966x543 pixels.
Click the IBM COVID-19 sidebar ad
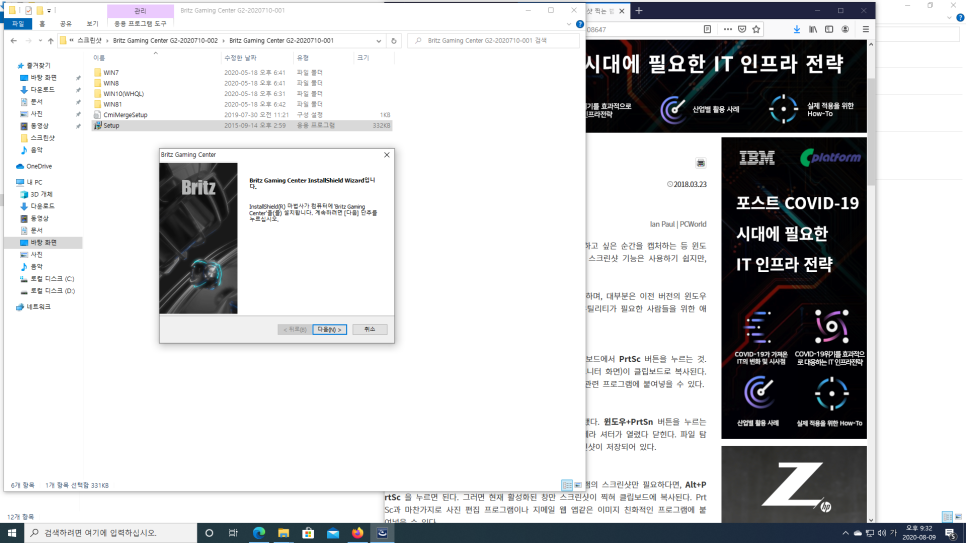coord(794,288)
